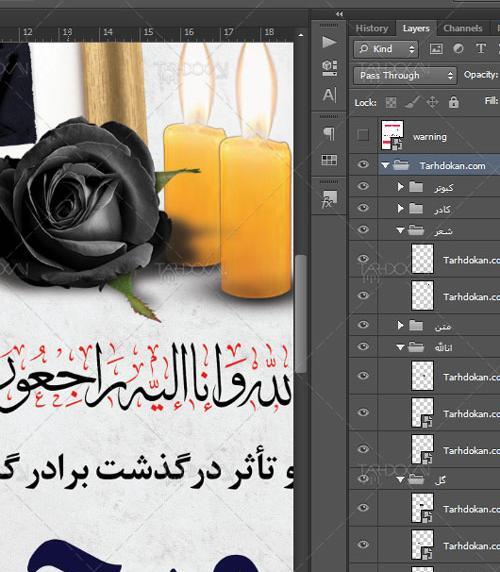Image resolution: width=500 pixels, height=572 pixels.
Task: Click Lock all padlock icon
Action: pyautogui.click(x=454, y=102)
